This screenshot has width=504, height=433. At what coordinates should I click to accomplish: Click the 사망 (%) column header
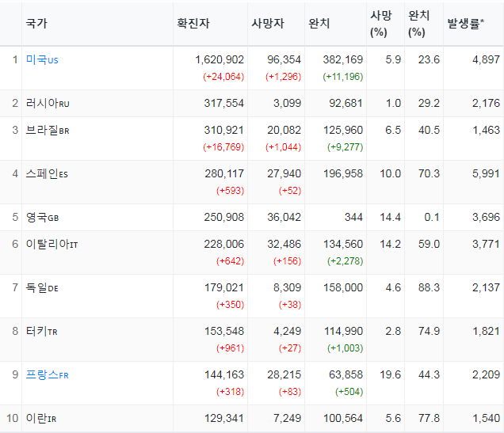(381, 24)
